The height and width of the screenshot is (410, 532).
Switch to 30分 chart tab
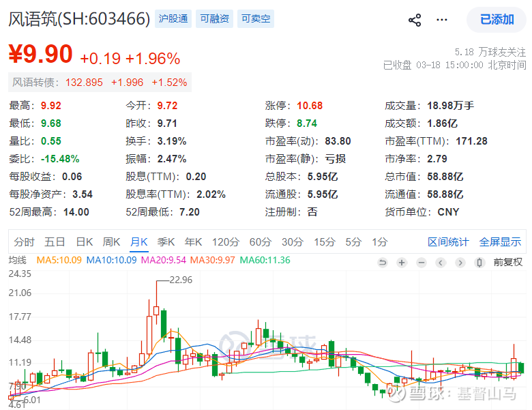click(293, 242)
